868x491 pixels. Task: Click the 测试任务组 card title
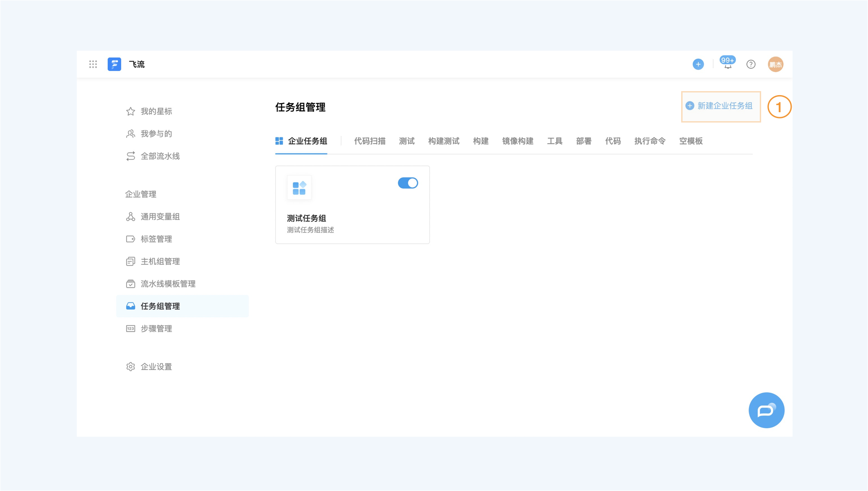point(307,219)
